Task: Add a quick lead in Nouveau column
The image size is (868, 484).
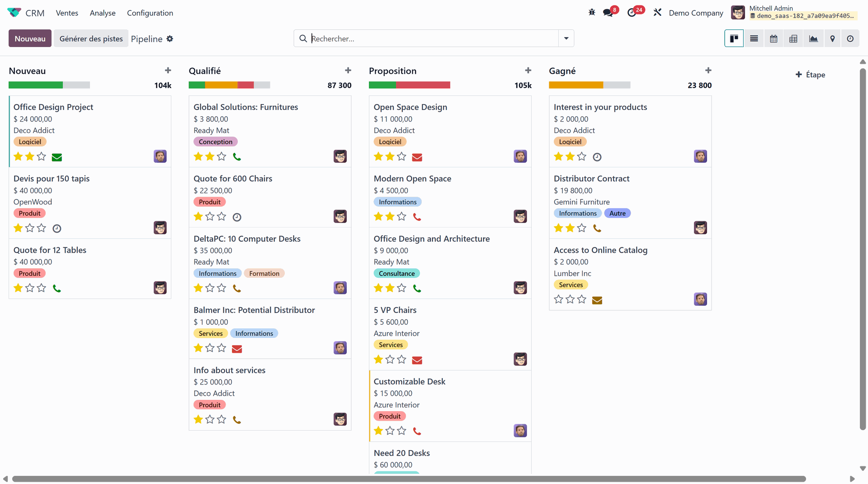Action: coord(168,71)
